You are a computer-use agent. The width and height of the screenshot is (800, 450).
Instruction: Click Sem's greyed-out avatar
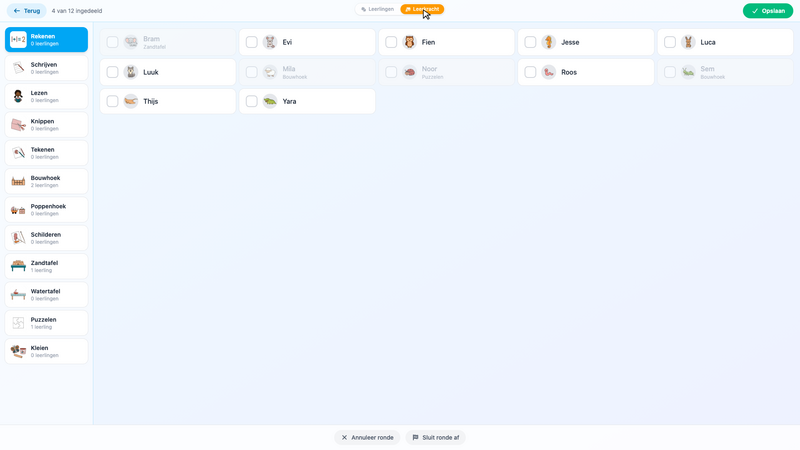click(688, 72)
